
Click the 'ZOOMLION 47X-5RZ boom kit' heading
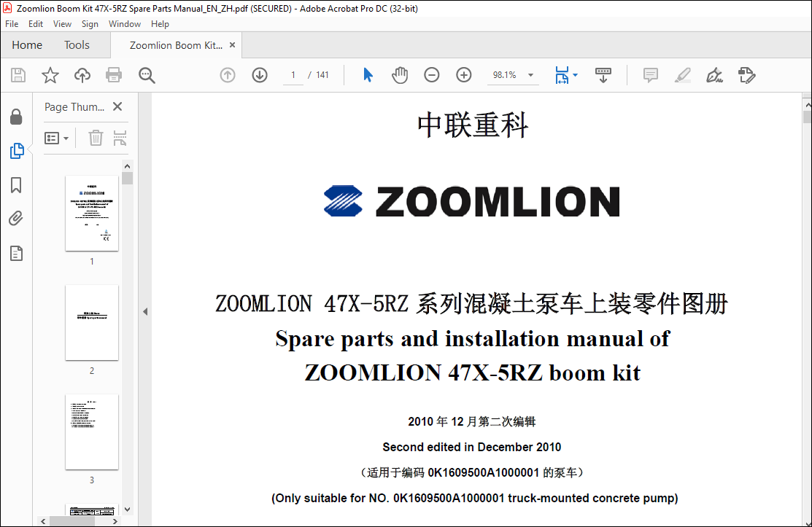pyautogui.click(x=472, y=373)
